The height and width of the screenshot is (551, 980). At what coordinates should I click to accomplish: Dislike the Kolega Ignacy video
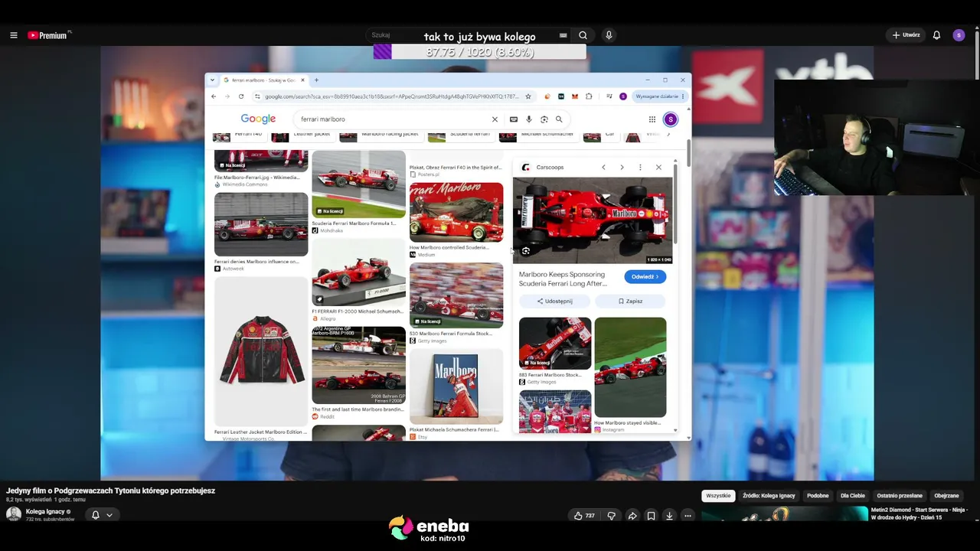tap(611, 516)
